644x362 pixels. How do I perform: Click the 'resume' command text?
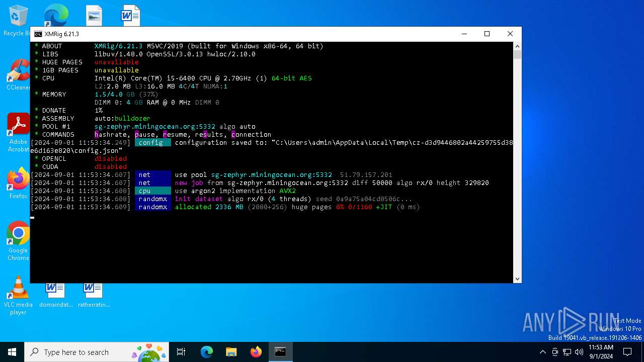pos(175,134)
